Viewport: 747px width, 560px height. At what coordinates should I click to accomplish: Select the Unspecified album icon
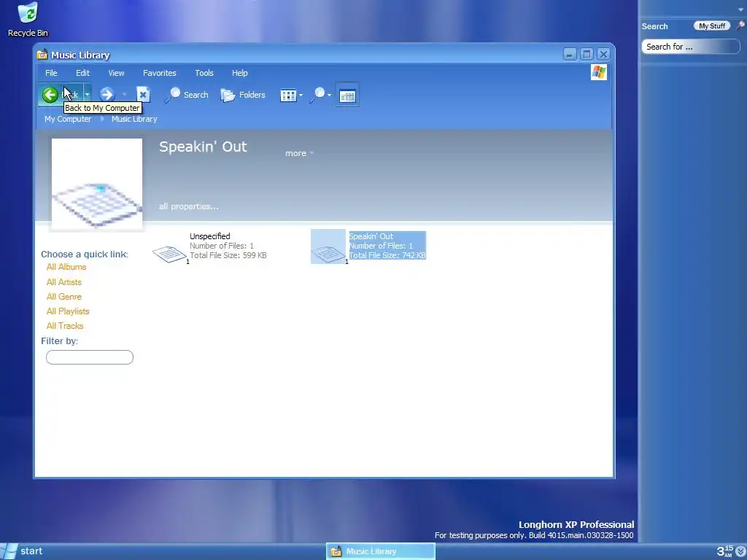pos(169,254)
